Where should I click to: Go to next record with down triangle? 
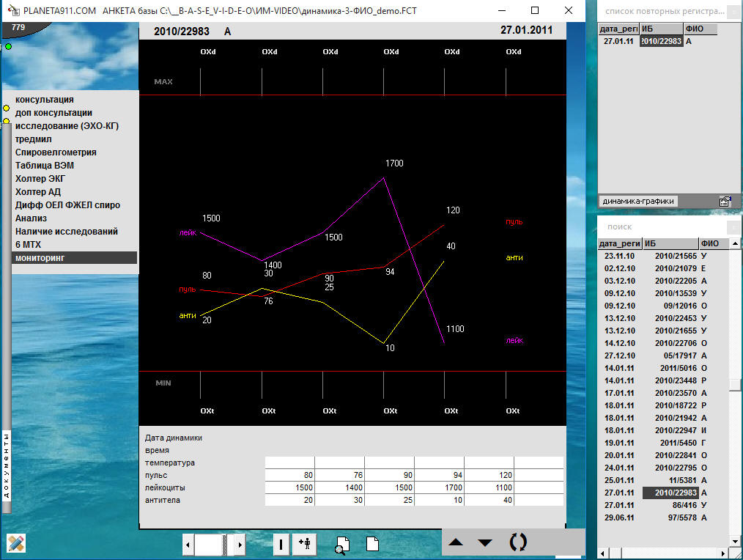(x=485, y=543)
